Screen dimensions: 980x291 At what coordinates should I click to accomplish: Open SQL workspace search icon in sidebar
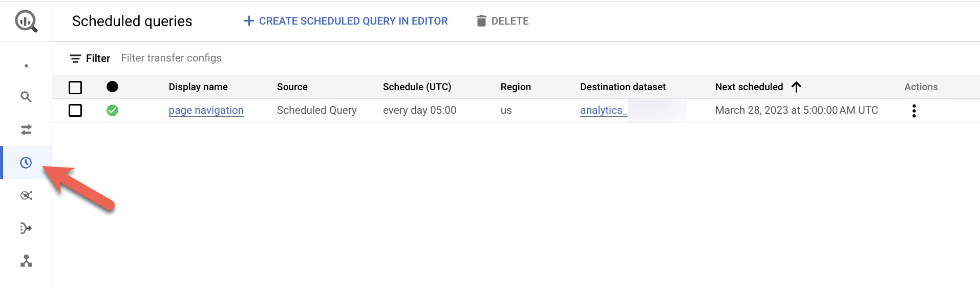(x=26, y=97)
